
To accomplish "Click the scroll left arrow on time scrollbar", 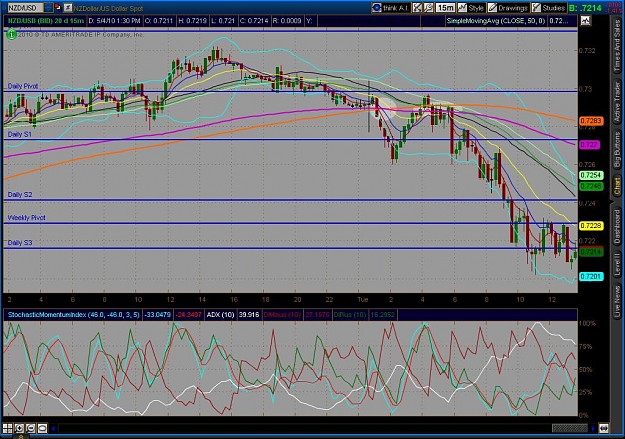I will coord(53,429).
